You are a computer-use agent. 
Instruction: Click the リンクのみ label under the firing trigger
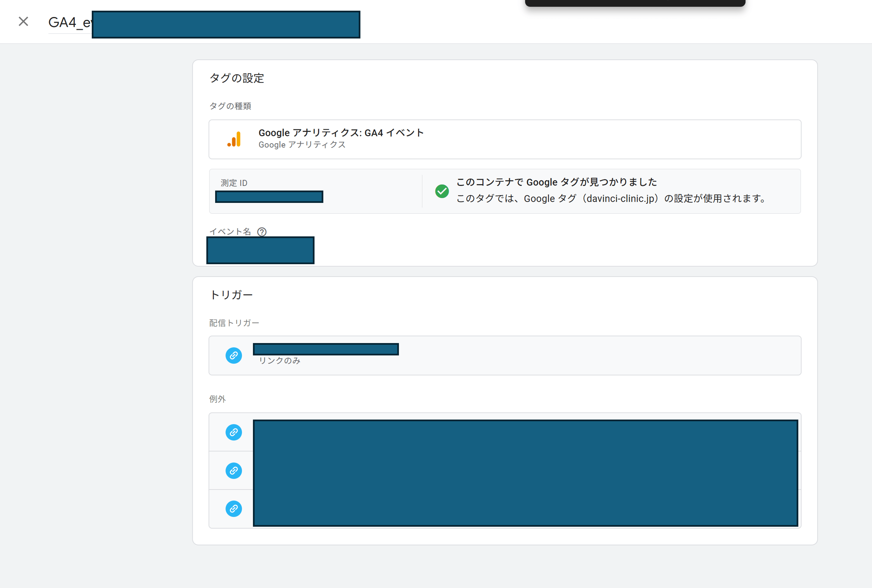click(x=280, y=361)
